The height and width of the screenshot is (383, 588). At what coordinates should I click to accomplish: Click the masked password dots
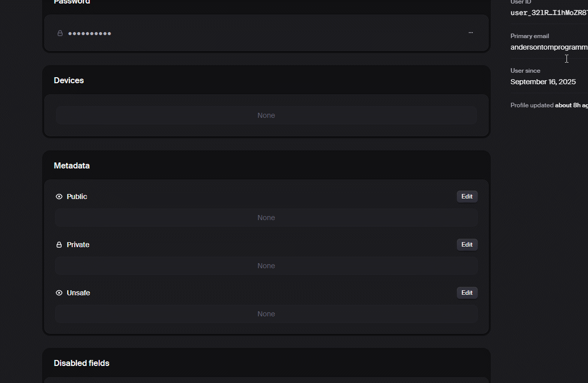[90, 34]
